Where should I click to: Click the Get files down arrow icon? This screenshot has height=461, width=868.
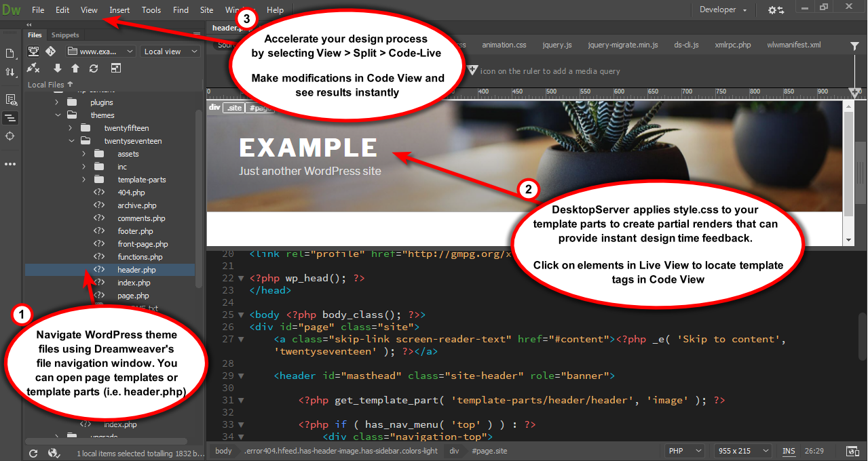tap(57, 68)
